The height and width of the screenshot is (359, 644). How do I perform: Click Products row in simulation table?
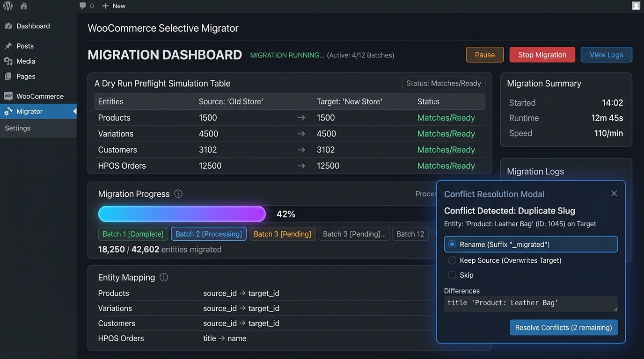tap(290, 118)
